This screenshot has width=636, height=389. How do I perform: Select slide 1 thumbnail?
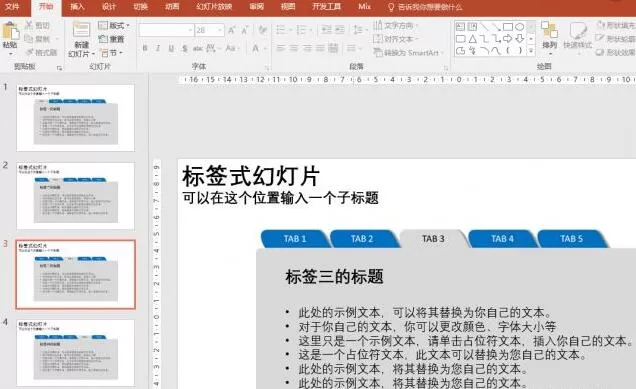coord(75,118)
